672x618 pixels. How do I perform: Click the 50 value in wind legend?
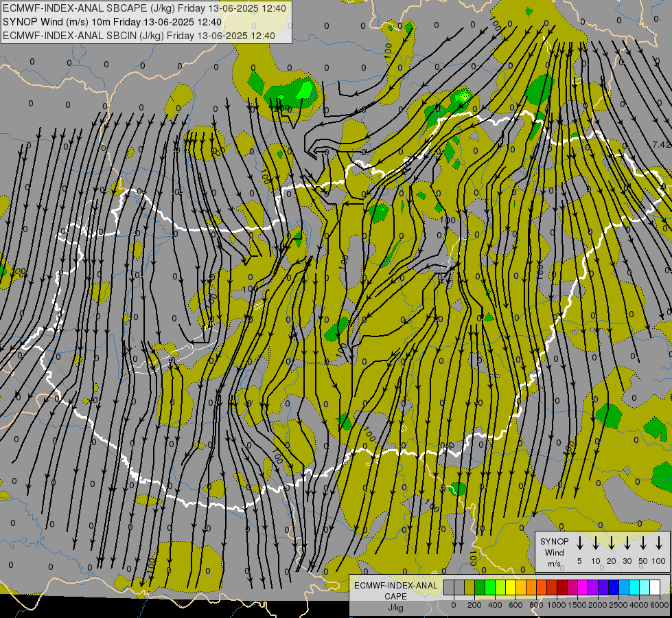tap(643, 561)
